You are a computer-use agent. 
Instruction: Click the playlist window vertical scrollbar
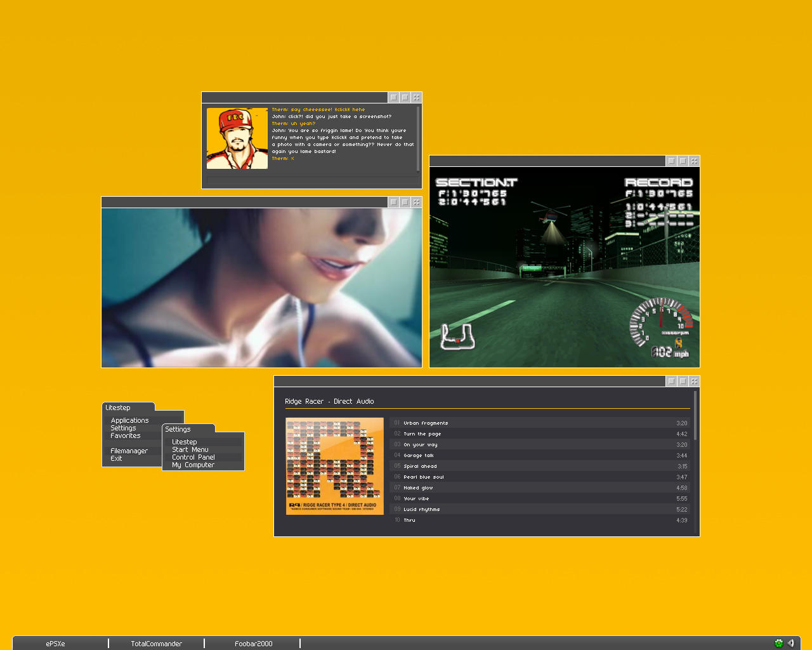(695, 462)
